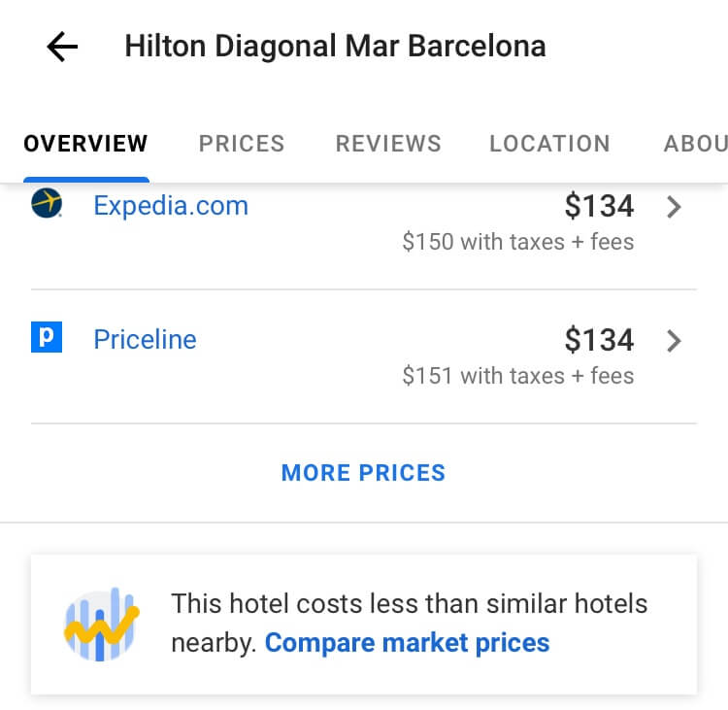This screenshot has height=710, width=728.
Task: Select the partially visible About tab
Action: click(x=695, y=145)
